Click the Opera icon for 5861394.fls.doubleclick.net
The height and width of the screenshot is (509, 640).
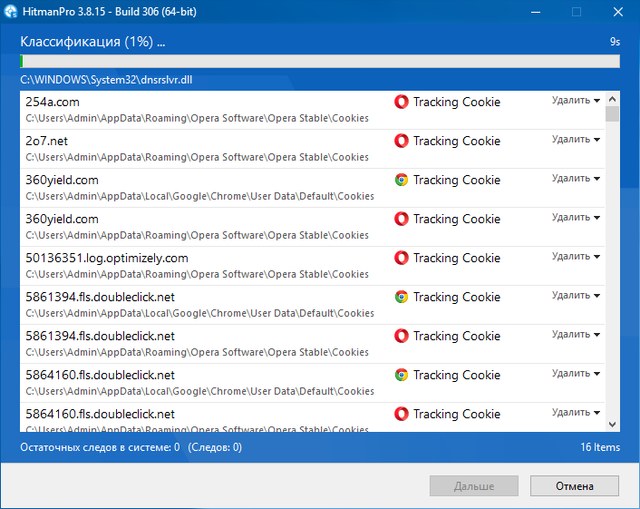[x=401, y=336]
